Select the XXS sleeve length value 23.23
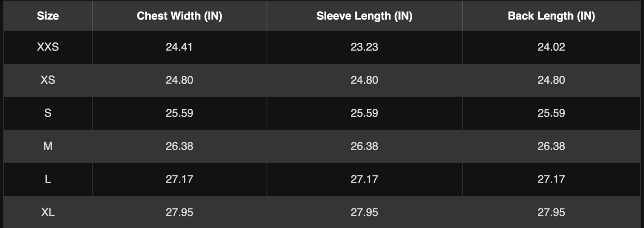Image resolution: width=644 pixels, height=228 pixels. coord(364,47)
